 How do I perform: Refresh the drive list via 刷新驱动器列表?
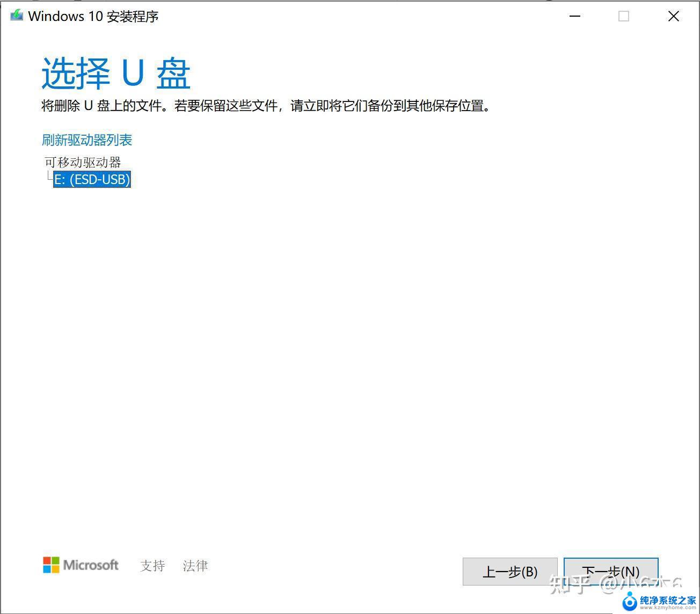87,140
